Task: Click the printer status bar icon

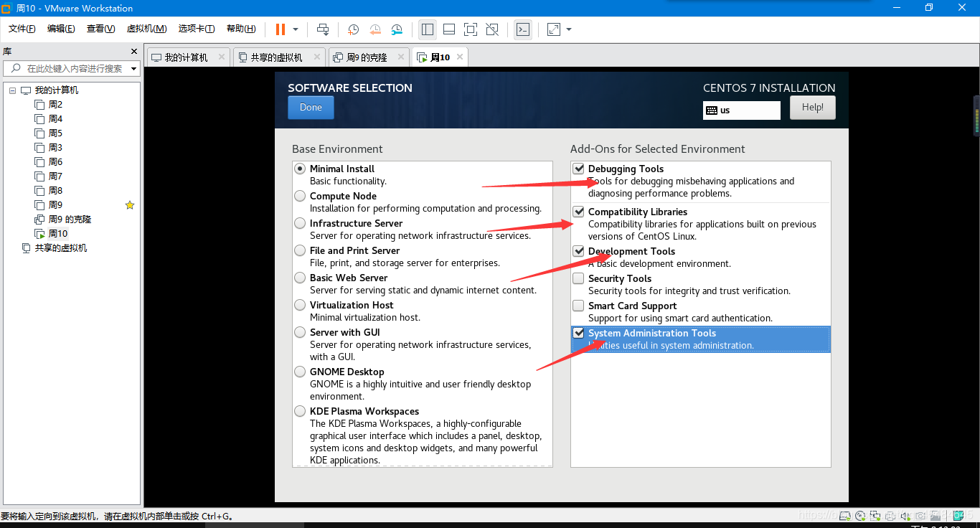Action: coord(890,516)
